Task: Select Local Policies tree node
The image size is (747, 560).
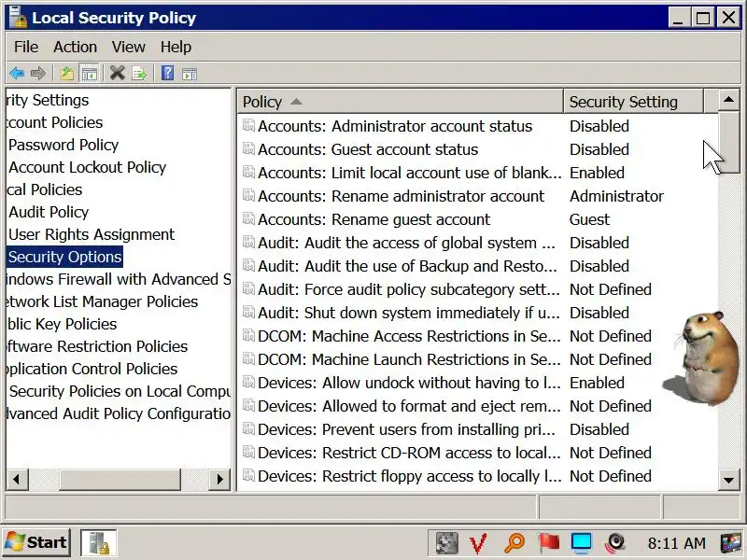Action: (44, 189)
